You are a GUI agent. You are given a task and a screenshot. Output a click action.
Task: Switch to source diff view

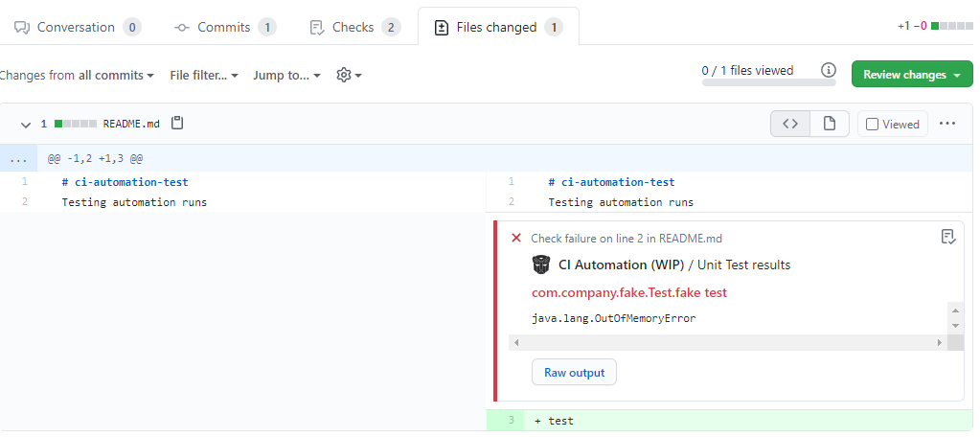pos(790,124)
